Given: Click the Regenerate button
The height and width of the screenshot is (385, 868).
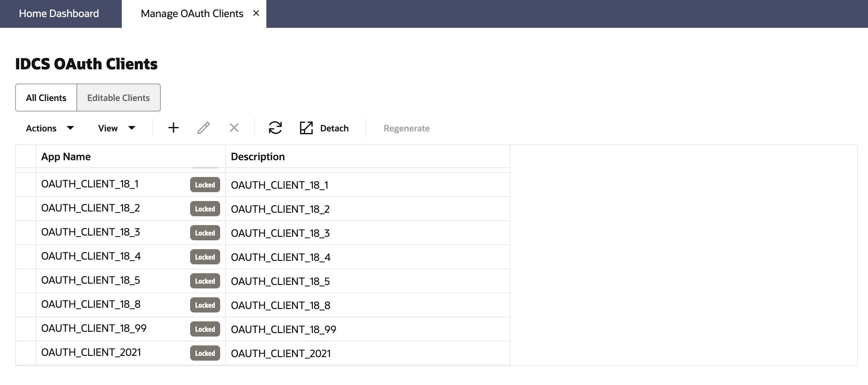Looking at the screenshot, I should pyautogui.click(x=407, y=128).
